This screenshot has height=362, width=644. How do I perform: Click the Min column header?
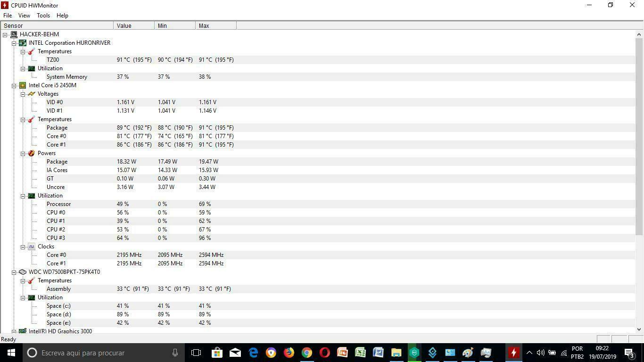point(175,25)
